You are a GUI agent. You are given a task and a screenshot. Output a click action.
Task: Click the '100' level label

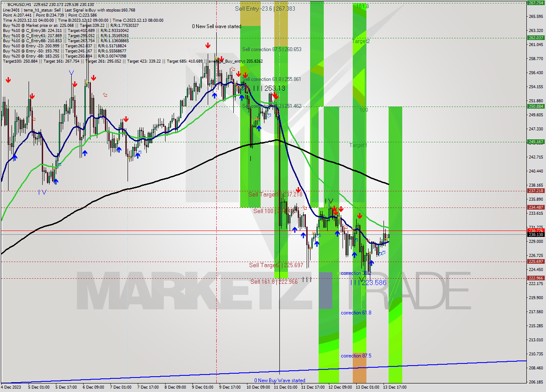pyautogui.click(x=363, y=110)
